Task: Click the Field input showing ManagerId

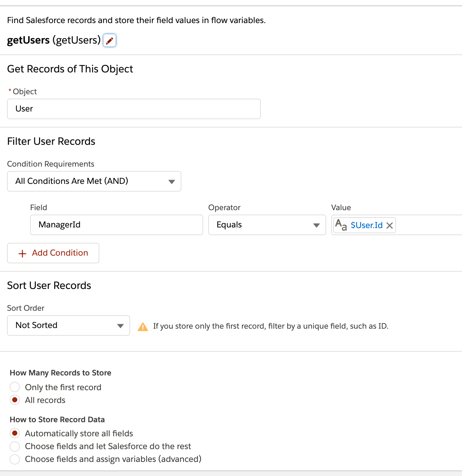Action: tap(116, 225)
